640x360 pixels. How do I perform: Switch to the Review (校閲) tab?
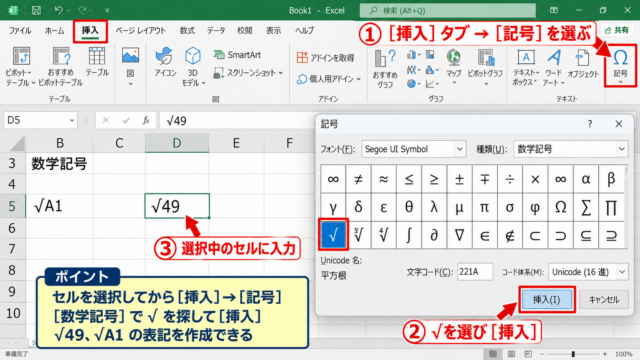click(245, 31)
